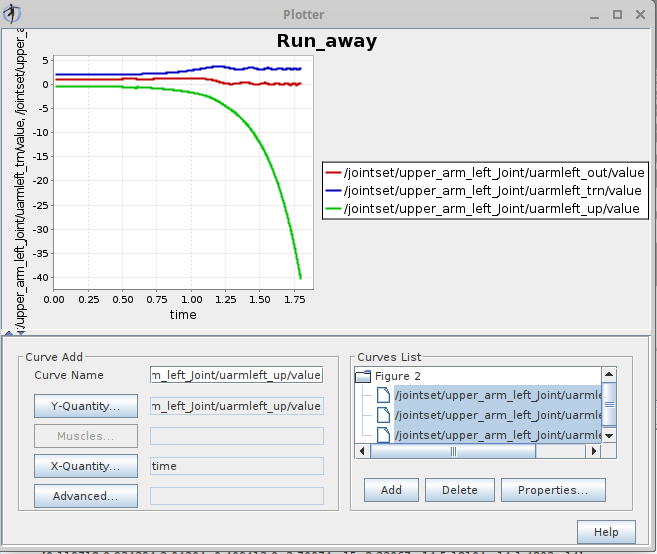Close the Plotter window

point(640,15)
